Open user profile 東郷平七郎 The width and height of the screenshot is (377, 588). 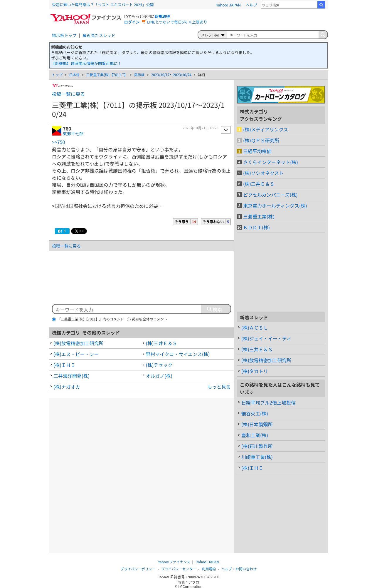coord(73,134)
